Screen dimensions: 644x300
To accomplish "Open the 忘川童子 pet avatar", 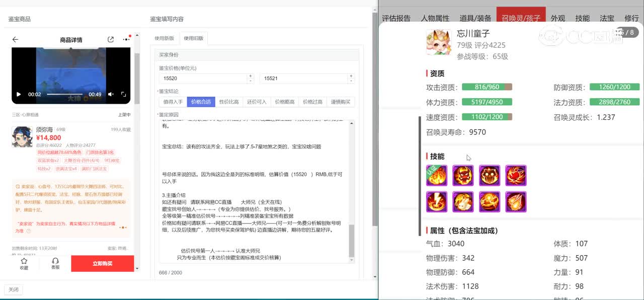I will pyautogui.click(x=438, y=42).
